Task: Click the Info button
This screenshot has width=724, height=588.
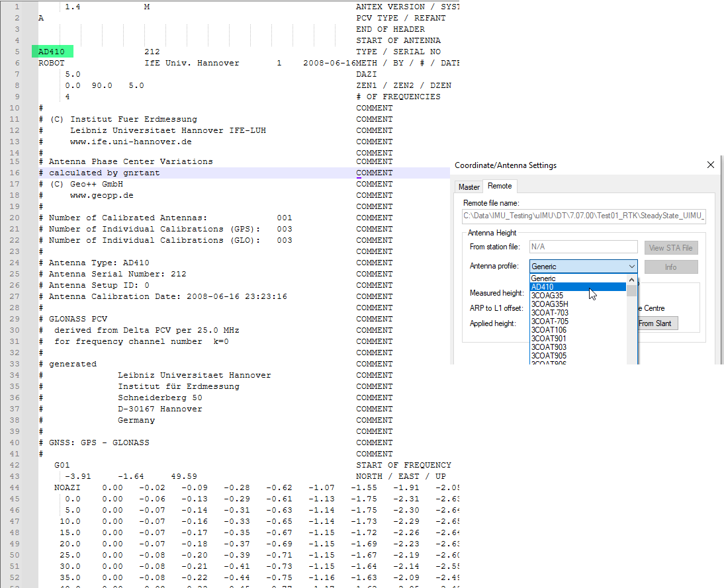Action: coord(671,267)
